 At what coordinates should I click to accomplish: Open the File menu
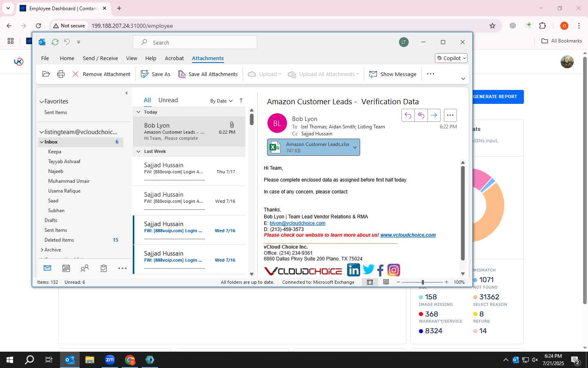(45, 58)
